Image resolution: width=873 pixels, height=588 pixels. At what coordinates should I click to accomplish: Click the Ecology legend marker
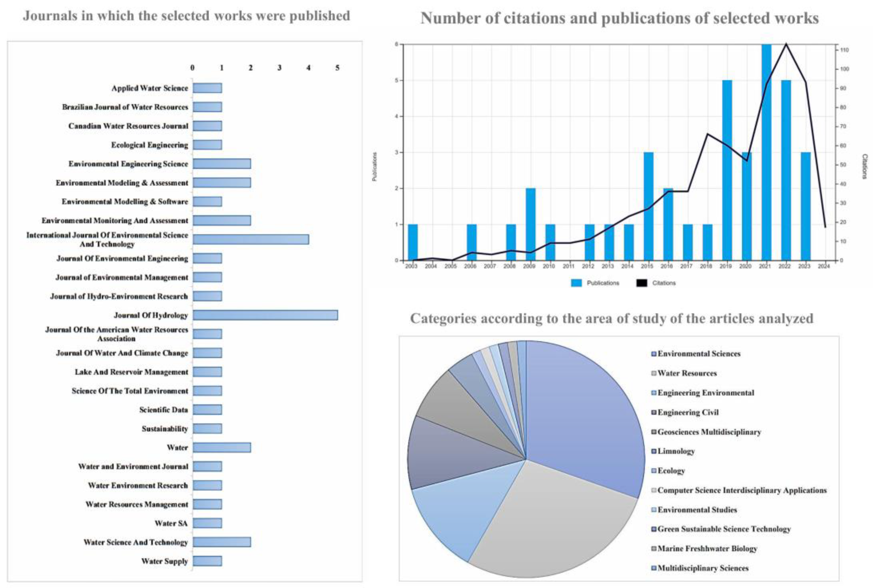coord(654,471)
